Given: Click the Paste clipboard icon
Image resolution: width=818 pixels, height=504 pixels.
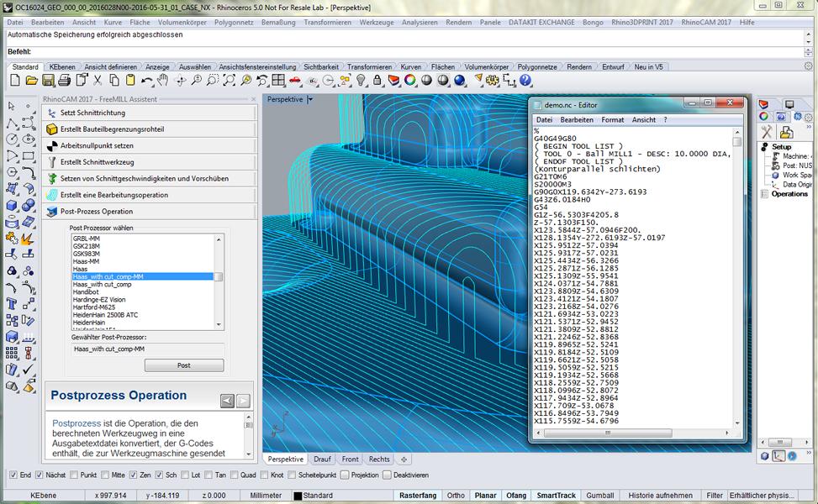Looking at the screenshot, I should (130, 81).
